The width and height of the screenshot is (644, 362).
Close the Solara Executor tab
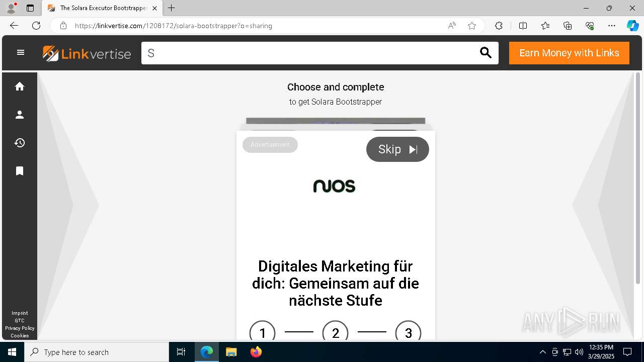pos(154,8)
